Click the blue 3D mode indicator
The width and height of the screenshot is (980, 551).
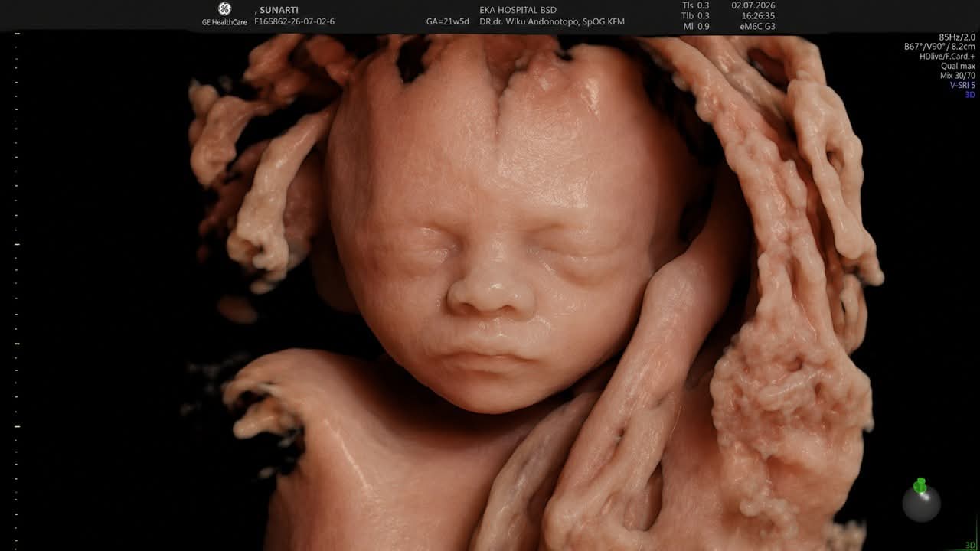pyautogui.click(x=970, y=95)
